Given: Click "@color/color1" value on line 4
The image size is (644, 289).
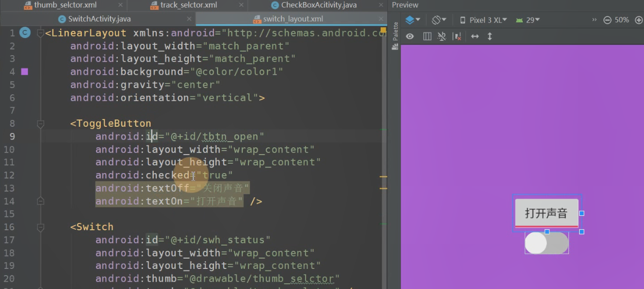Looking at the screenshot, I should pyautogui.click(x=237, y=72).
